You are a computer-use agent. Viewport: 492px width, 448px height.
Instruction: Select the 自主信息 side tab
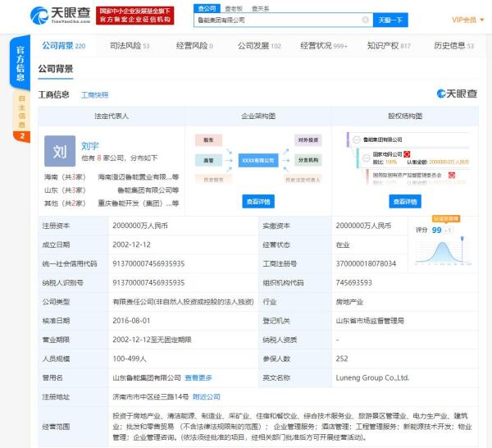(22, 112)
